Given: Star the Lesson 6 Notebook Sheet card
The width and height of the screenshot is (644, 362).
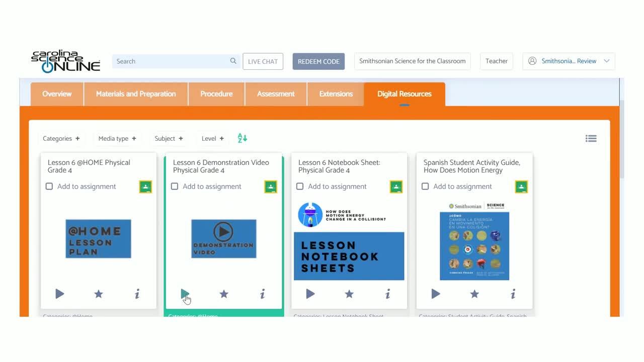Looking at the screenshot, I should click(x=349, y=294).
